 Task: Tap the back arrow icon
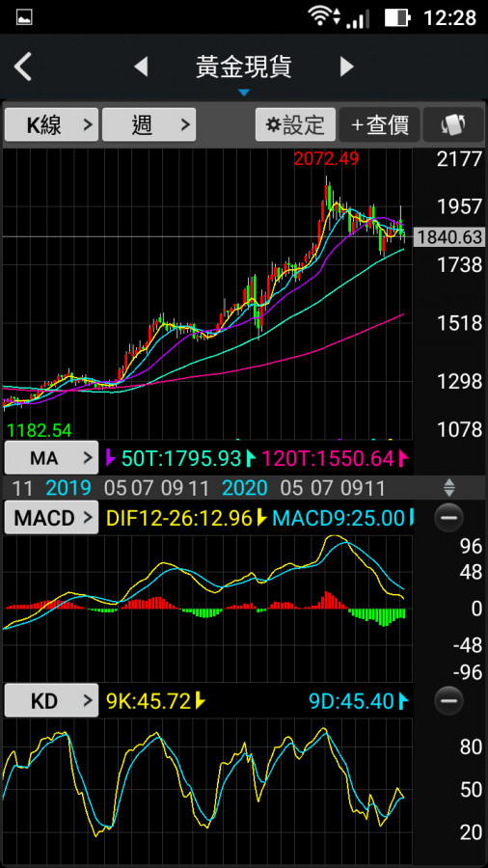(23, 67)
